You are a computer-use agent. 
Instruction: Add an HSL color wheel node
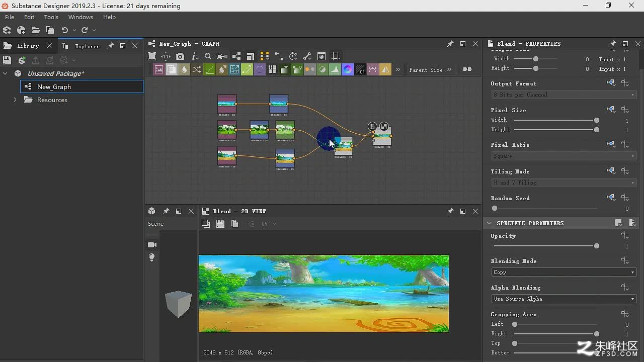tap(348, 69)
